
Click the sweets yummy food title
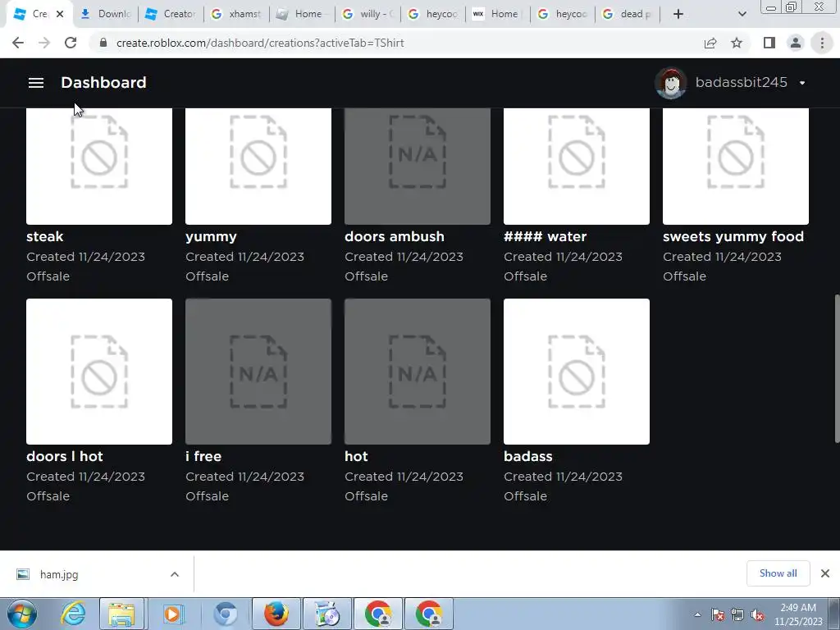[x=733, y=237]
